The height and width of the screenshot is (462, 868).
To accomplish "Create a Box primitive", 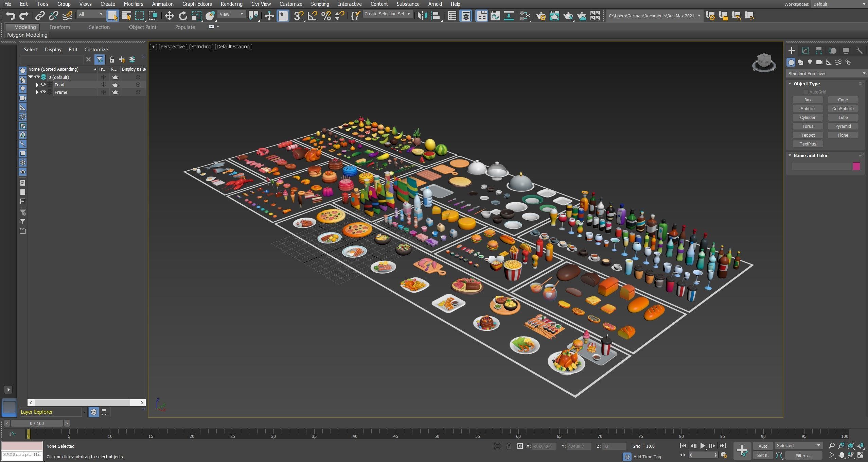I will pos(808,100).
